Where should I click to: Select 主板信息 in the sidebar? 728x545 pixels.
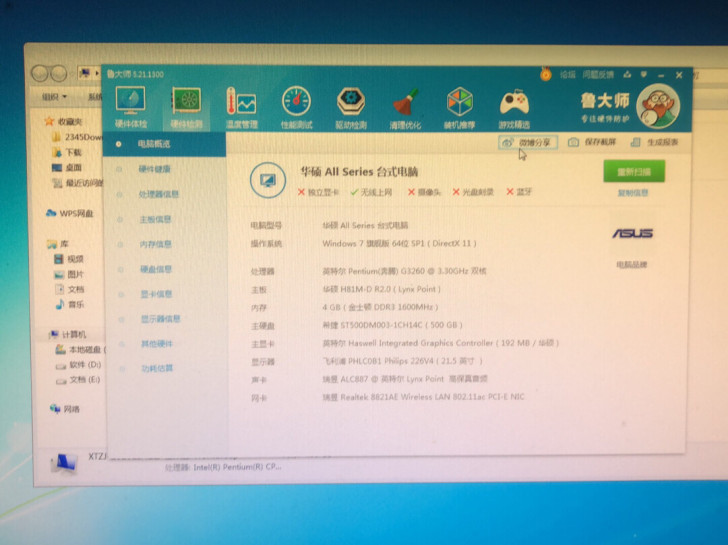pyautogui.click(x=156, y=219)
